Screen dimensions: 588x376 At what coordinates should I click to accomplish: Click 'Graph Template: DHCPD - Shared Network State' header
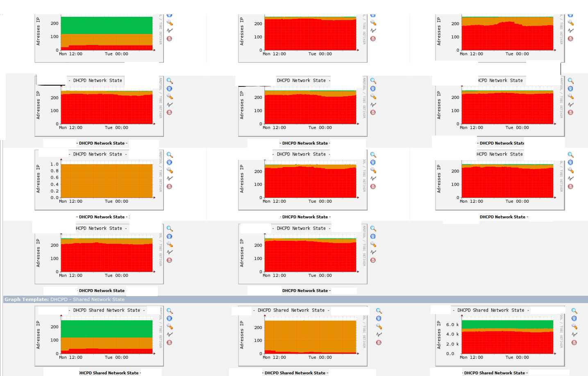(64, 299)
